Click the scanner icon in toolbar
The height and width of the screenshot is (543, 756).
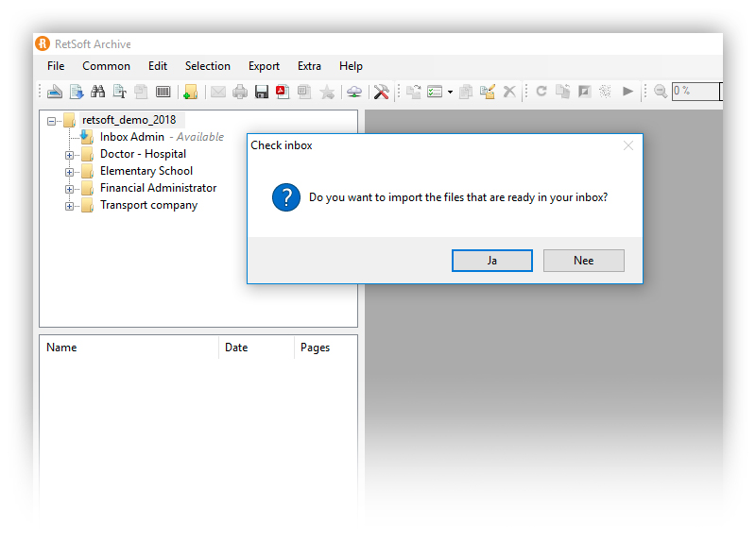point(55,92)
